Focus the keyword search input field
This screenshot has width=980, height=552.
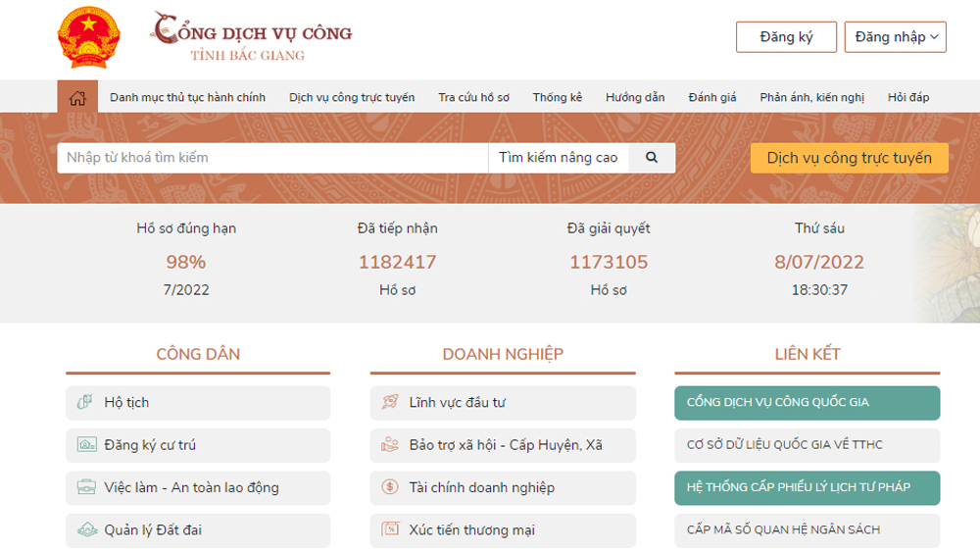click(272, 158)
